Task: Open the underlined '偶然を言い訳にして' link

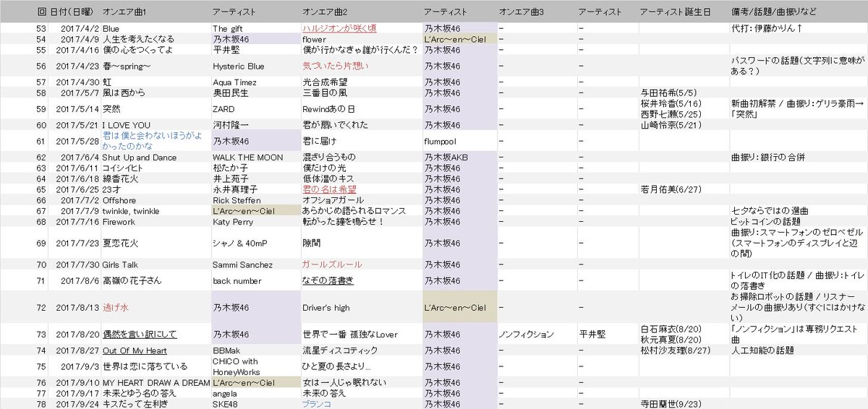Action: pyautogui.click(x=140, y=335)
